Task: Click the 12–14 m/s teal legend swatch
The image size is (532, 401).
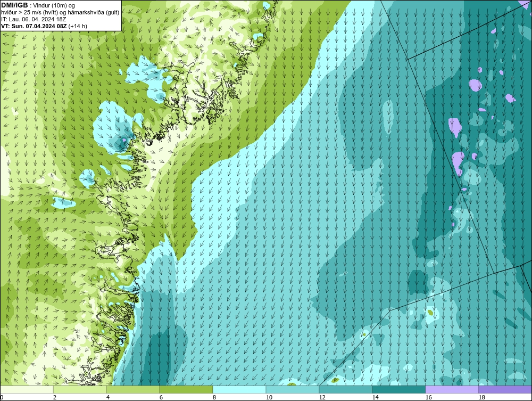Action: click(x=345, y=389)
